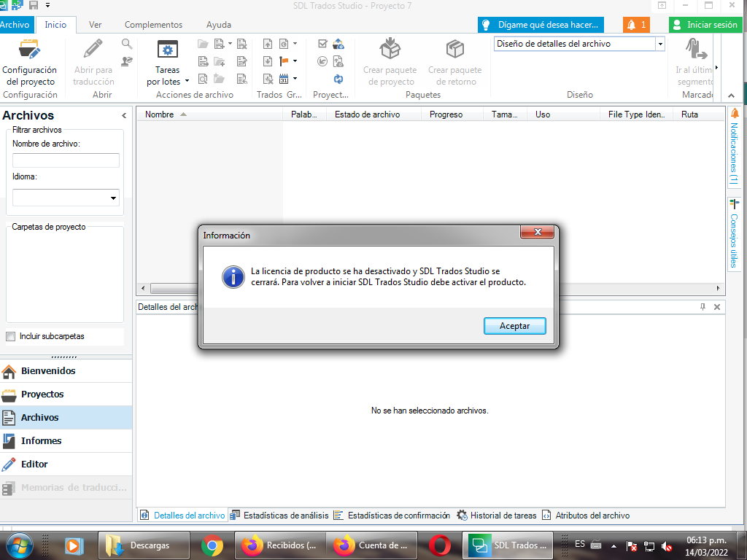Open the Consejos útiles side tab

click(734, 234)
